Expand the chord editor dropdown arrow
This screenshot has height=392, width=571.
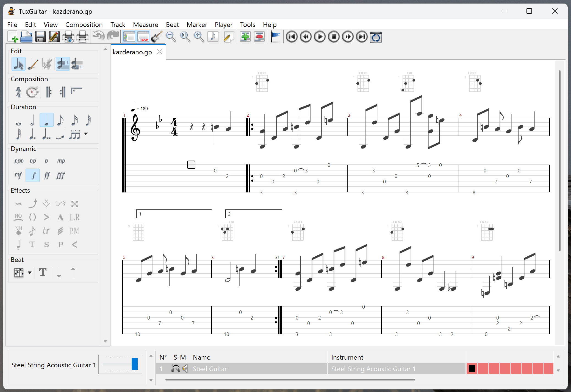[29, 273]
